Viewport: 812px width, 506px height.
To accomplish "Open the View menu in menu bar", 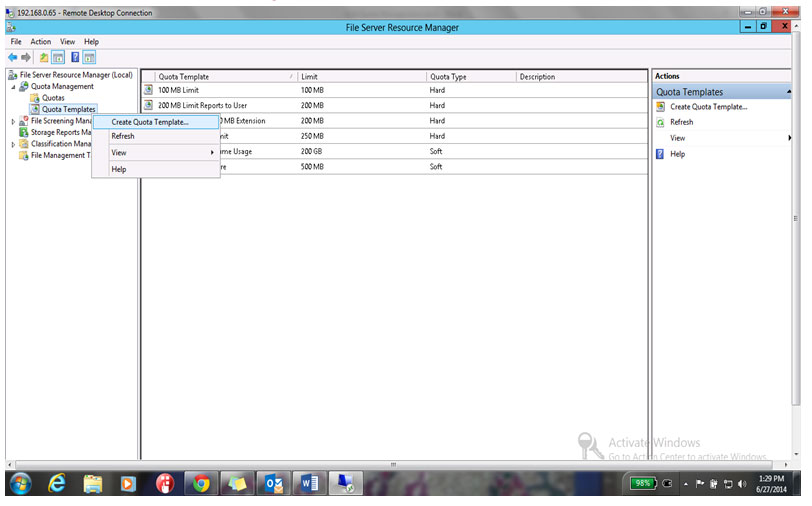I will click(x=67, y=41).
